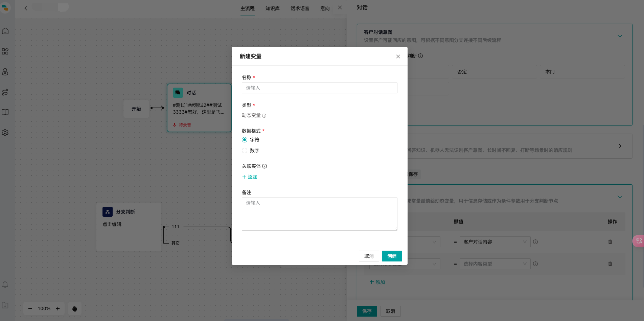
Task: Click the notification bell icon
Action: point(5,285)
